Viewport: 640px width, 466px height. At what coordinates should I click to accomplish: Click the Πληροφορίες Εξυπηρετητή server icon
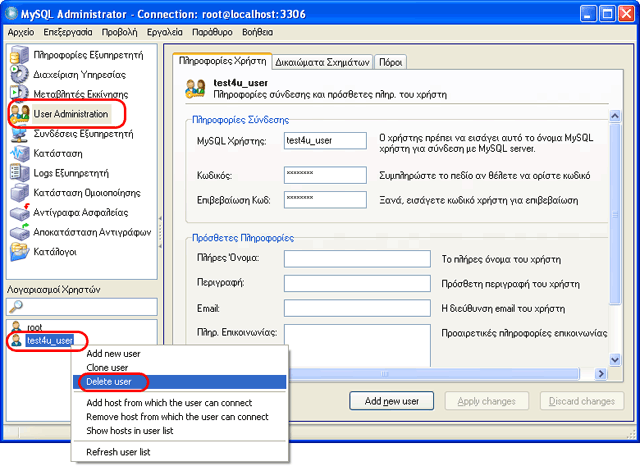(19, 55)
